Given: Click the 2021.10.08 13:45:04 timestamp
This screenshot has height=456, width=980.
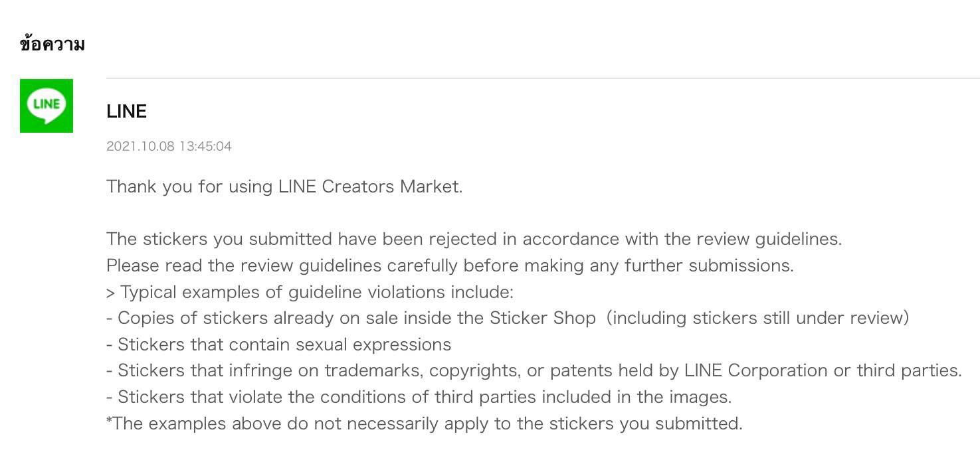Looking at the screenshot, I should click(x=169, y=146).
